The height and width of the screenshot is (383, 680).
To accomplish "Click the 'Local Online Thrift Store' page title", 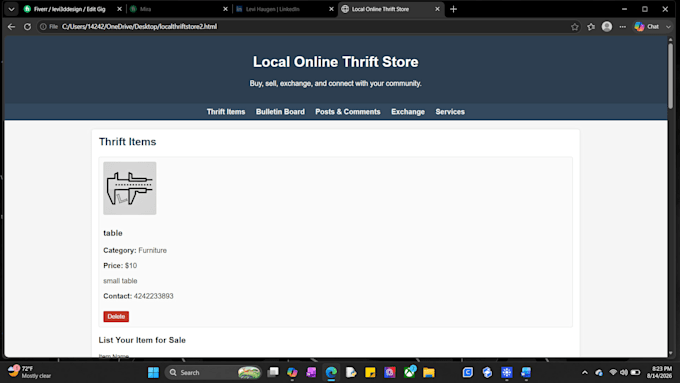I will coord(336,62).
